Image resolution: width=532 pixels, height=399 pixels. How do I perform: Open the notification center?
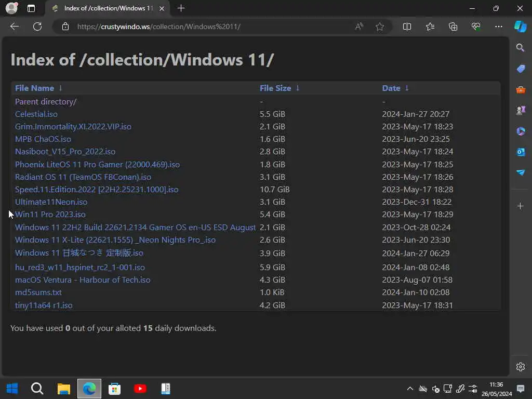pyautogui.click(x=521, y=389)
